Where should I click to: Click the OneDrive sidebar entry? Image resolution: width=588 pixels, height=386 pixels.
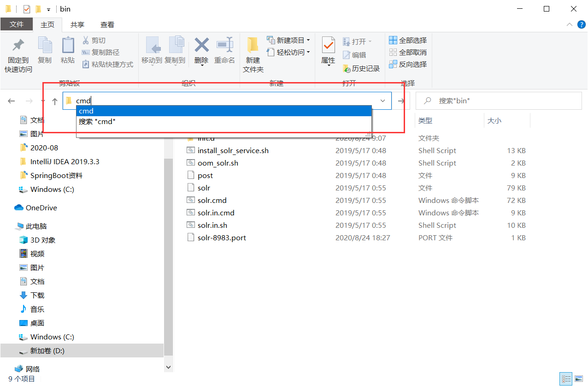[x=40, y=208]
